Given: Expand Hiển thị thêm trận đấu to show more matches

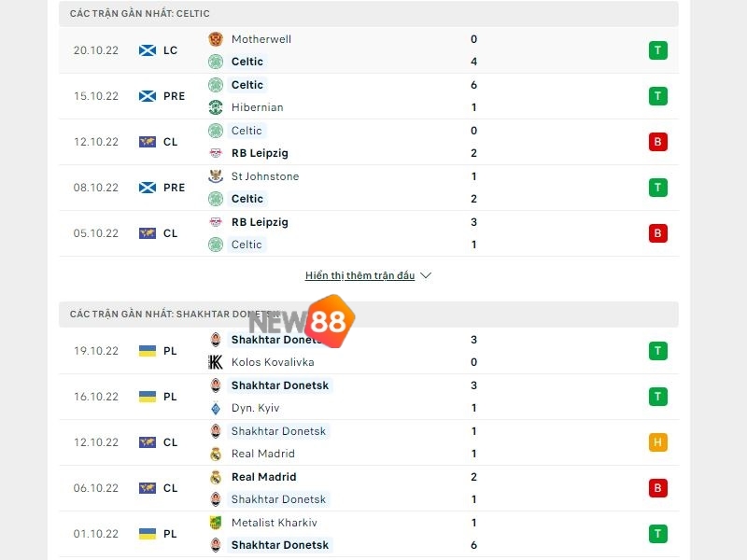Looking at the screenshot, I should pyautogui.click(x=359, y=275).
